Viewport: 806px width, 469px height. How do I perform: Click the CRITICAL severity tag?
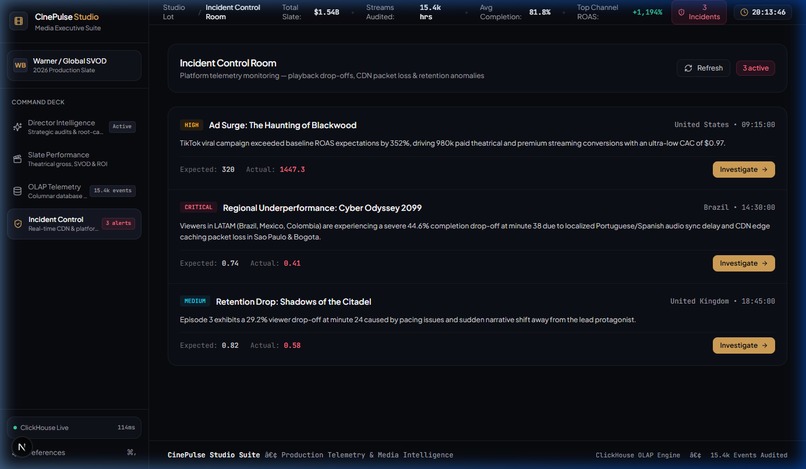coord(198,207)
